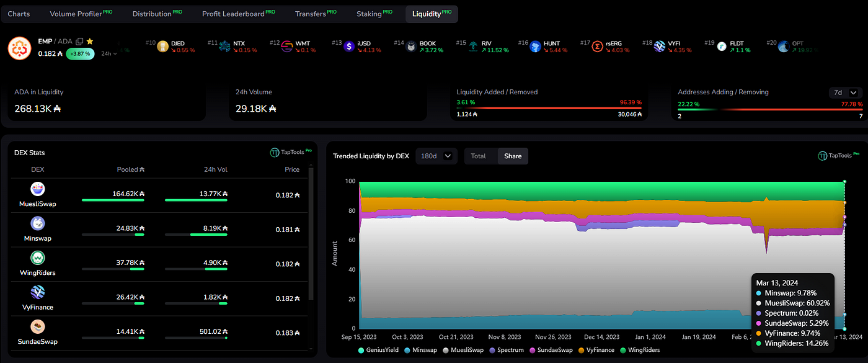868x363 pixels.
Task: Click the rsERG token icon
Action: coord(597,47)
